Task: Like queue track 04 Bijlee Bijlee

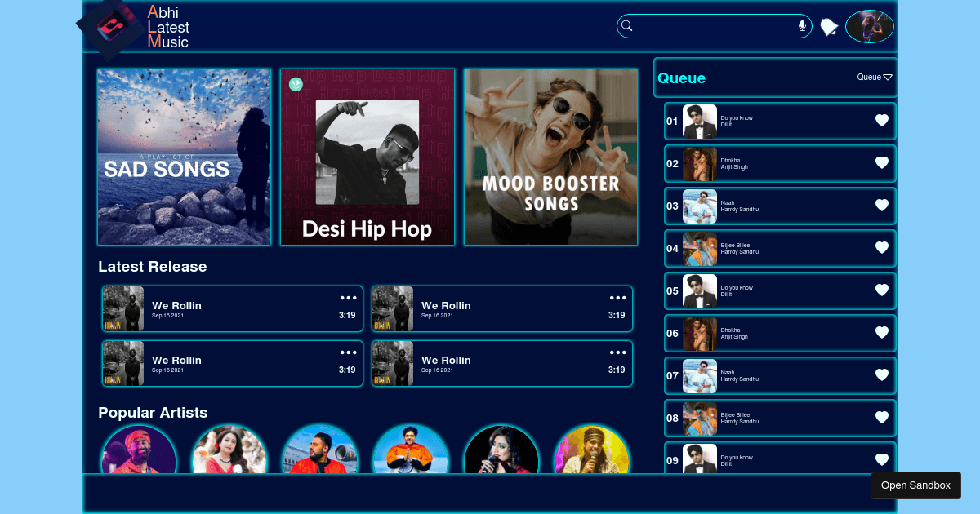Action: (x=882, y=248)
